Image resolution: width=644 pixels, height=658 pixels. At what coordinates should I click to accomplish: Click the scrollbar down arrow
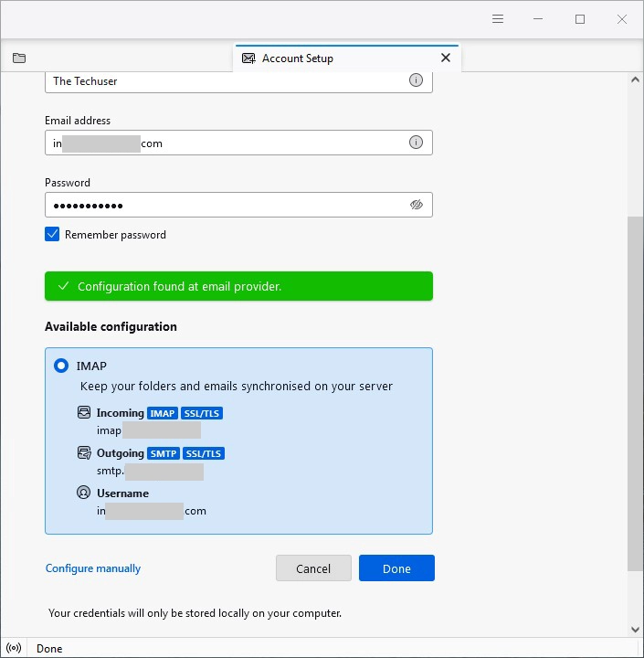tap(635, 630)
